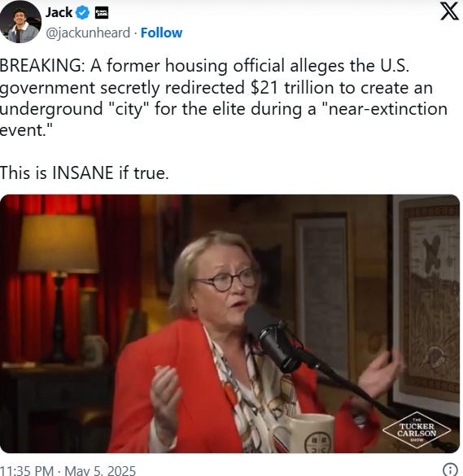Play the embedded interview video
The image size is (463, 476).
[x=229, y=324]
